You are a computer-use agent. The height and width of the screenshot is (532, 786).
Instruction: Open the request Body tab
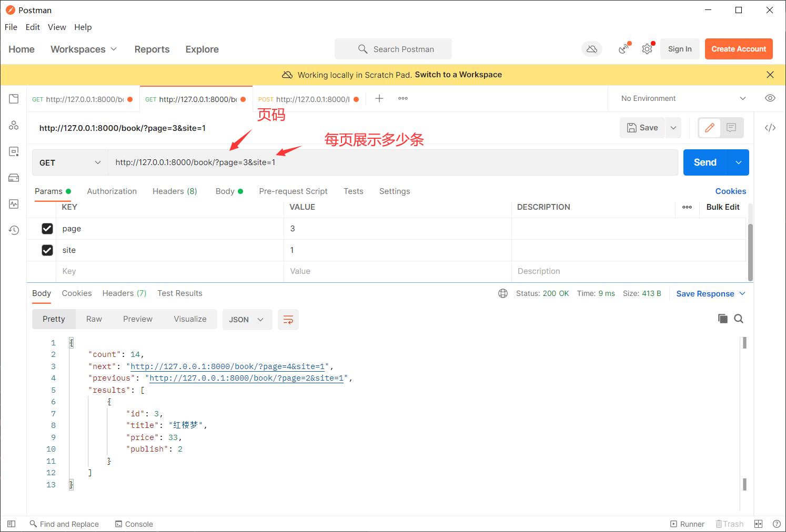click(229, 191)
